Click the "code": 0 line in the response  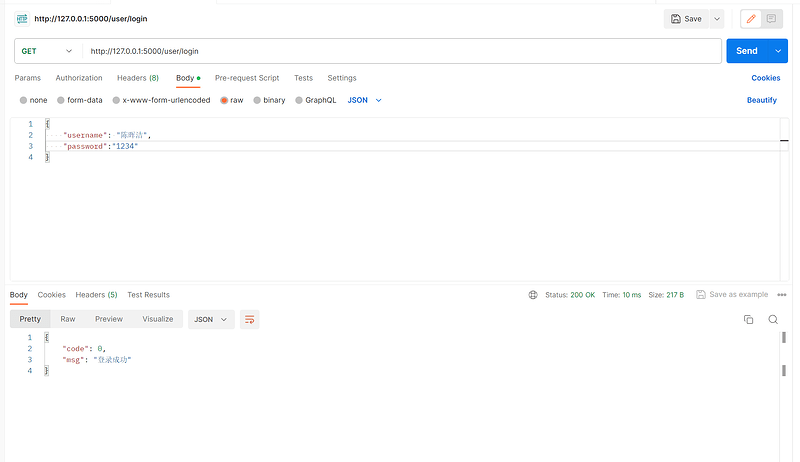pyautogui.click(x=84, y=349)
